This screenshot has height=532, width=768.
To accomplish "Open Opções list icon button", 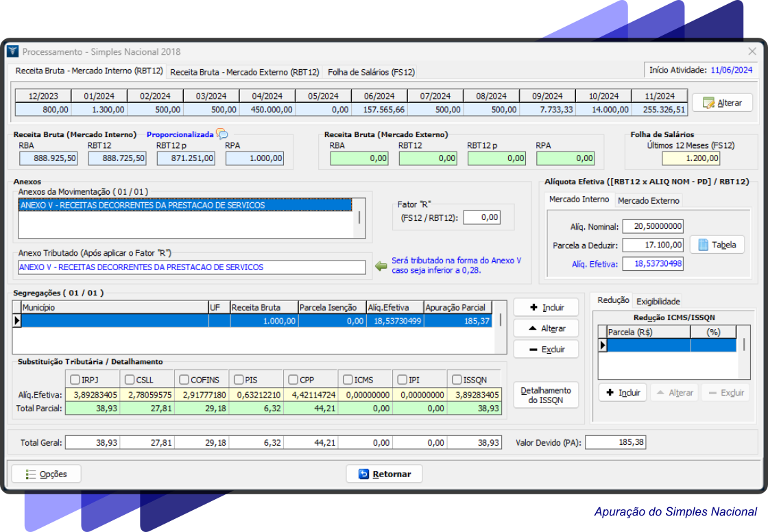I will click(30, 474).
